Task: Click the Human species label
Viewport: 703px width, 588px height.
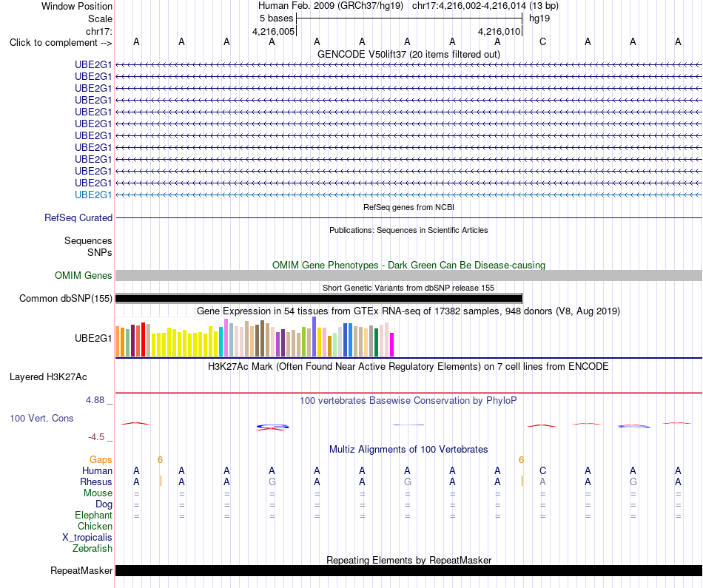Action: (x=97, y=471)
